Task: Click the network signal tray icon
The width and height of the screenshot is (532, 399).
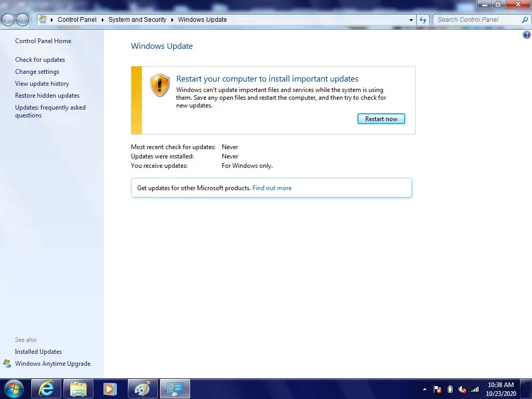Action: click(475, 389)
